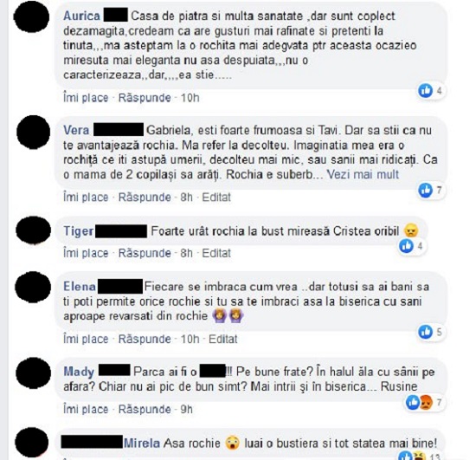476x460 pixels.
Task: Open Mirela's profile by clicking her name
Action: coord(142,443)
